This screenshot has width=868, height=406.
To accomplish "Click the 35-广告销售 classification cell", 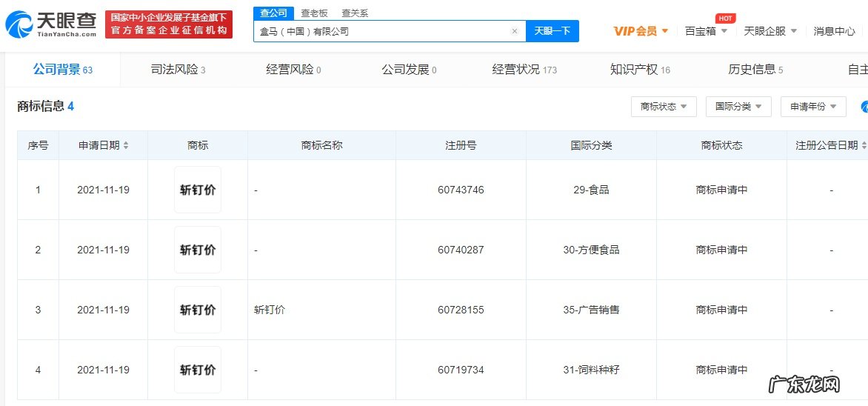I will (591, 310).
